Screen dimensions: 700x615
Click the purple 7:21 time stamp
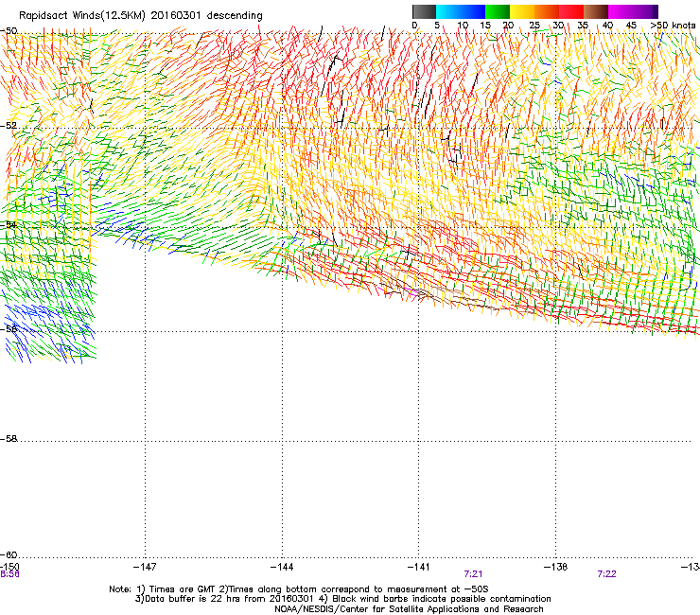tap(473, 574)
